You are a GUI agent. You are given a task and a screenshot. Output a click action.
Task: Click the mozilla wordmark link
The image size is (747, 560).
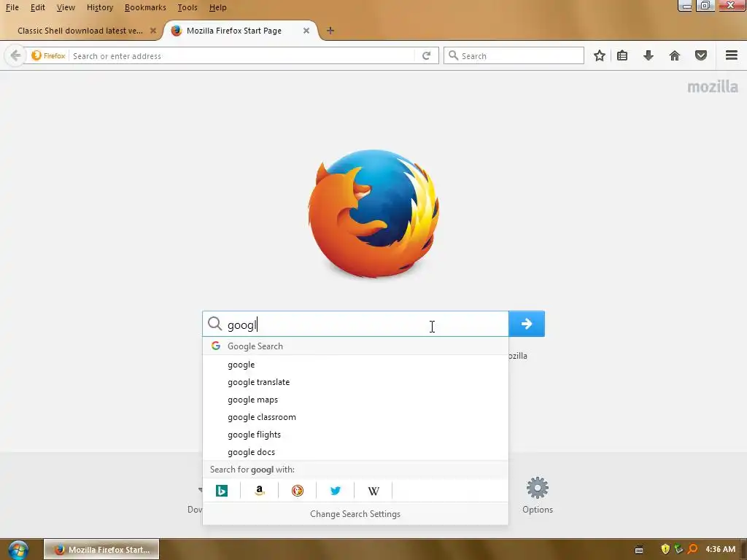tap(713, 87)
